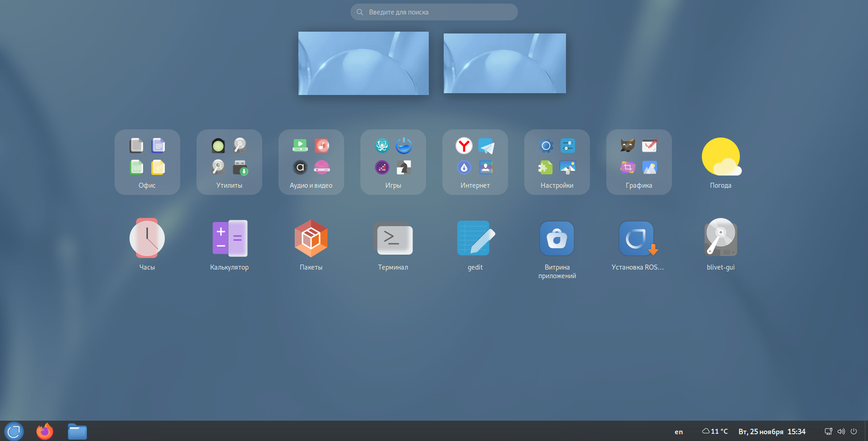
Task: Open the Офис app folder
Action: (147, 162)
